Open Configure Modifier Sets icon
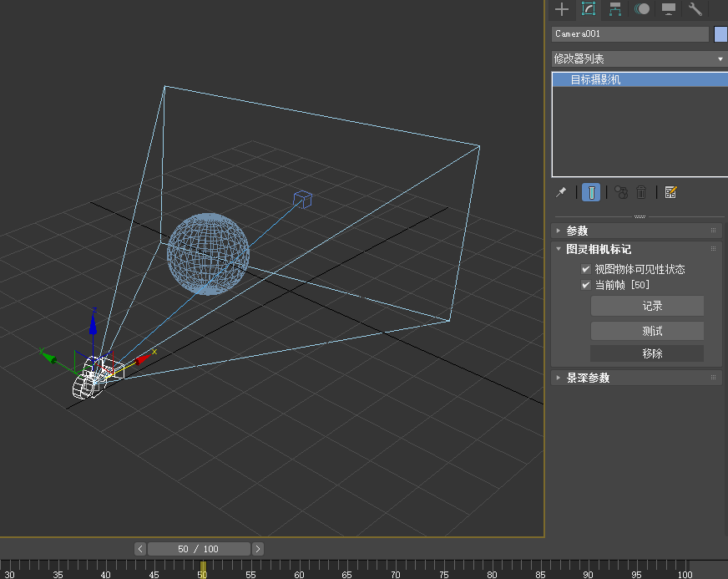This screenshot has height=579, width=728. coord(671,192)
